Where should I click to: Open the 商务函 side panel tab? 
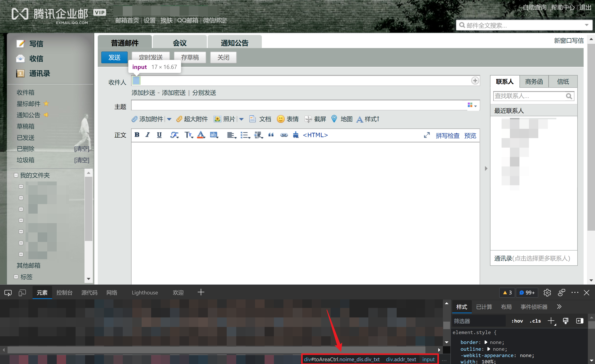(x=534, y=81)
